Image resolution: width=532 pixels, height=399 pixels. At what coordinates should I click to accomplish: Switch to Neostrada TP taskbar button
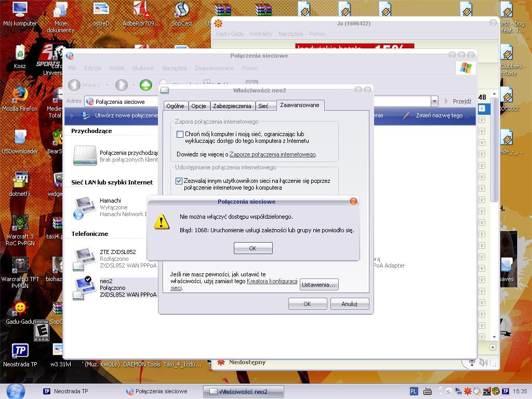tap(66, 391)
